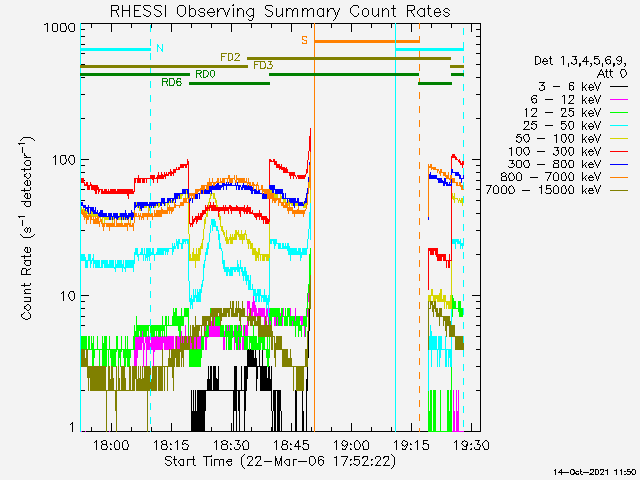Click the 'Count Rate (s-1 detector-1)' axis title
The height and width of the screenshot is (480, 640).
(x=26, y=229)
